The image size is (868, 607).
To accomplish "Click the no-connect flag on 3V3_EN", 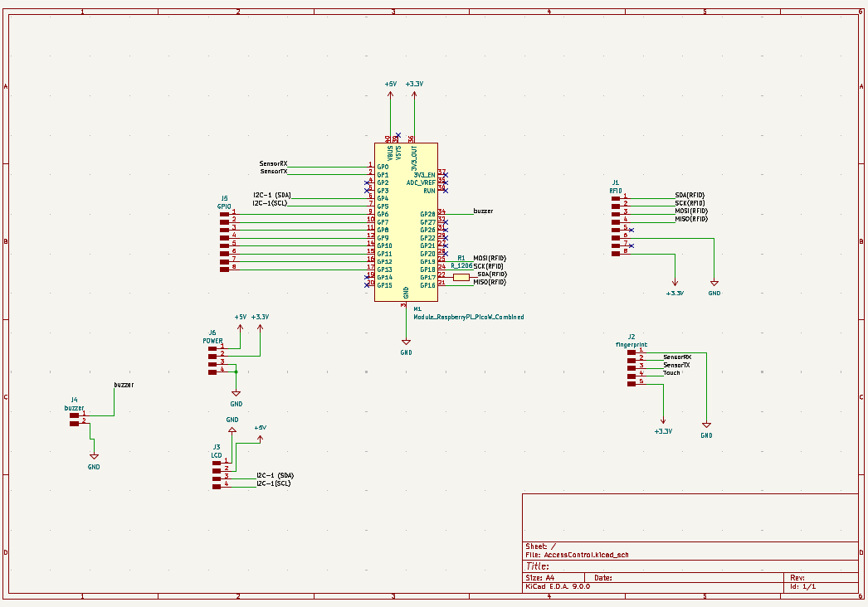I will pyautogui.click(x=446, y=175).
